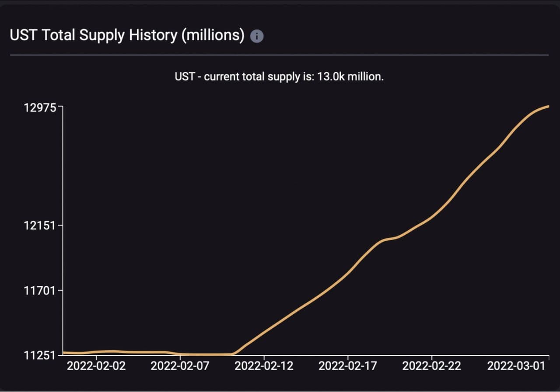
Task: Click the supply line's peak at top right
Action: [x=547, y=106]
